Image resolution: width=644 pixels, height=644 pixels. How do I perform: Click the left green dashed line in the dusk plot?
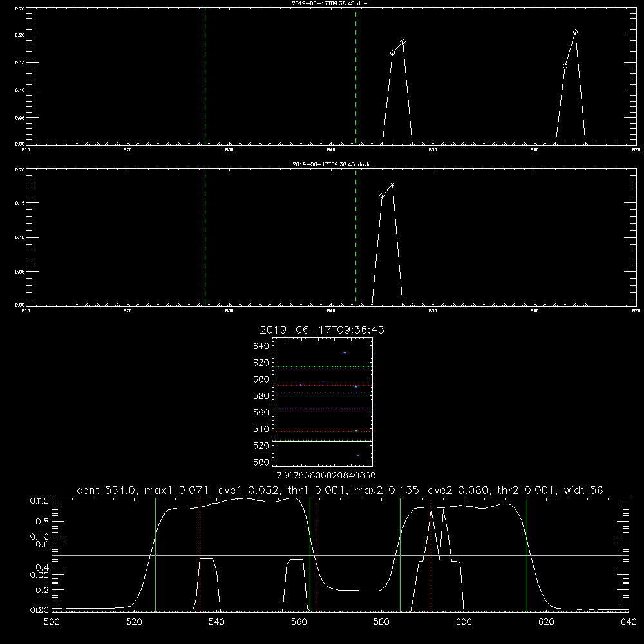pos(205,238)
